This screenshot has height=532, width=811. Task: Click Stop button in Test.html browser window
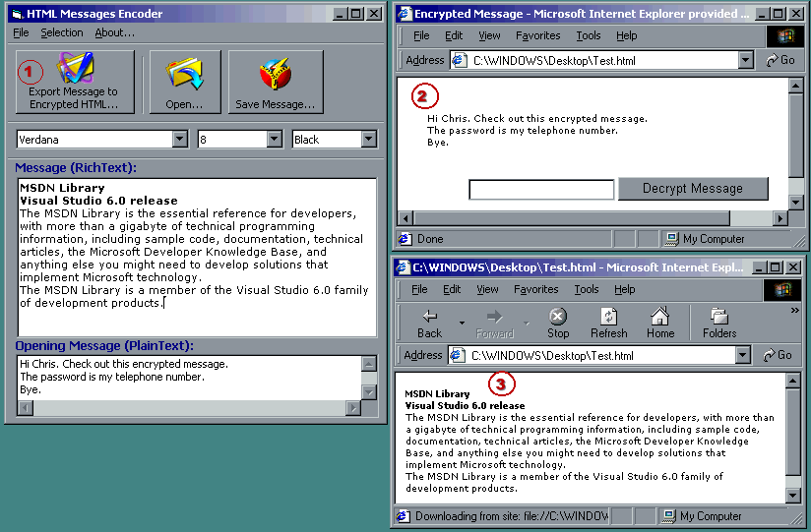[558, 324]
